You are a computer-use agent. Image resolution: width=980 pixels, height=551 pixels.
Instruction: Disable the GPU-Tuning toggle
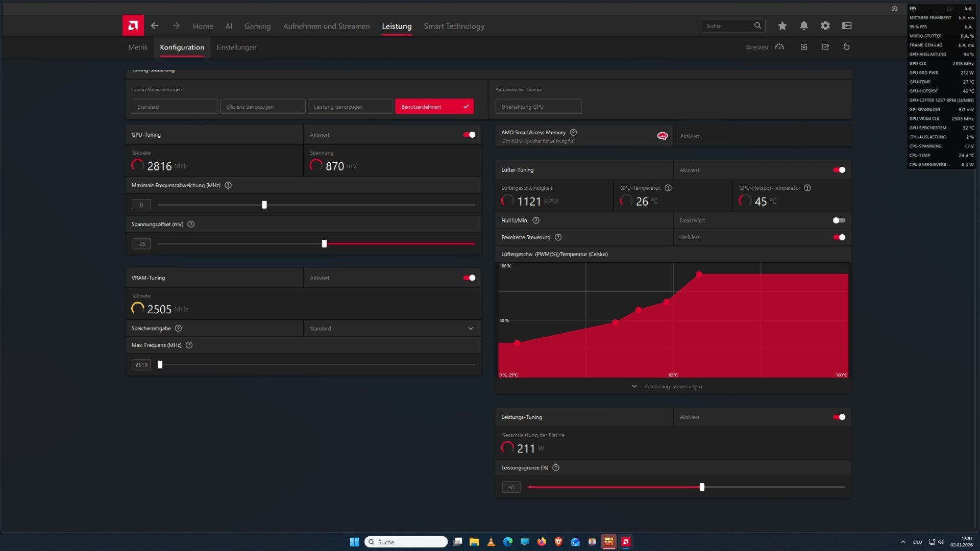coord(469,135)
